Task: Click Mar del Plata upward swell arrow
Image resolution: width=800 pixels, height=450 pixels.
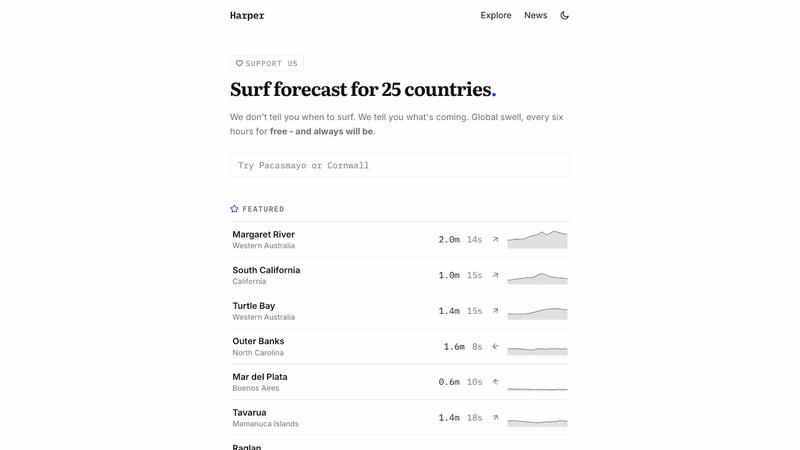Action: [x=495, y=382]
